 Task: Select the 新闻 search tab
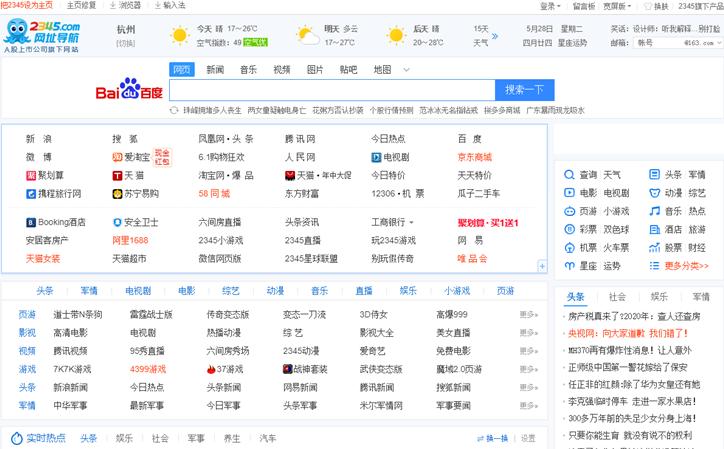point(215,69)
